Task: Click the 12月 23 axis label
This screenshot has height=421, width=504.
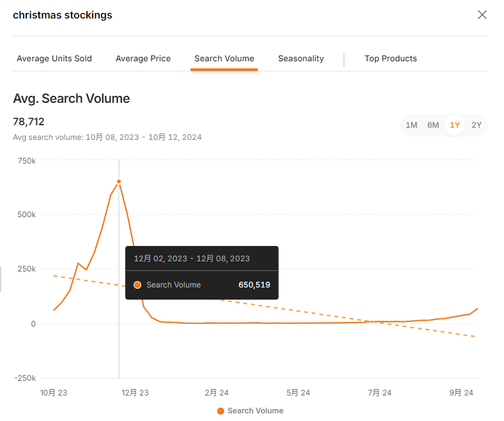Action: pos(135,393)
